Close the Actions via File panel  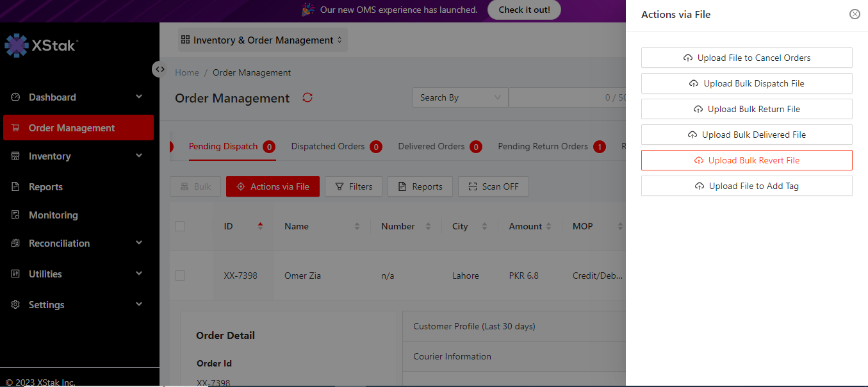pos(855,14)
